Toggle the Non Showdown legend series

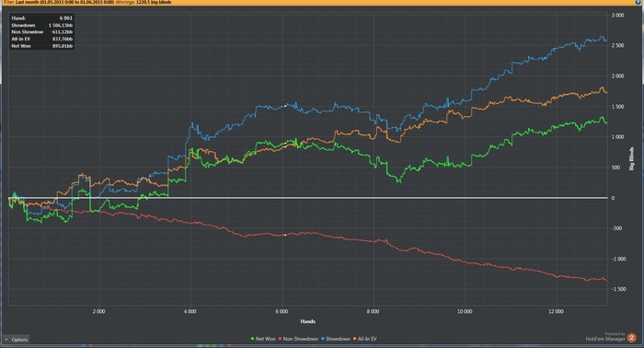[299, 339]
